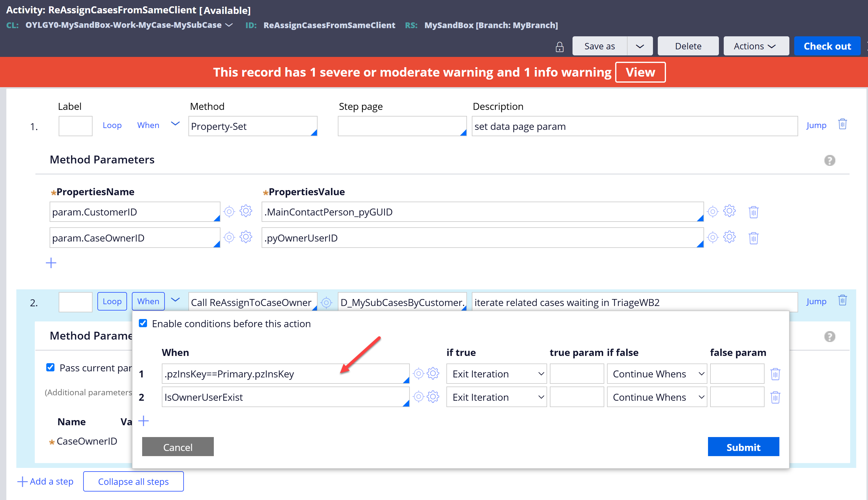Open the if true dropdown for IsOwnerUserExist
Viewport: 868px width, 500px height.
[496, 397]
